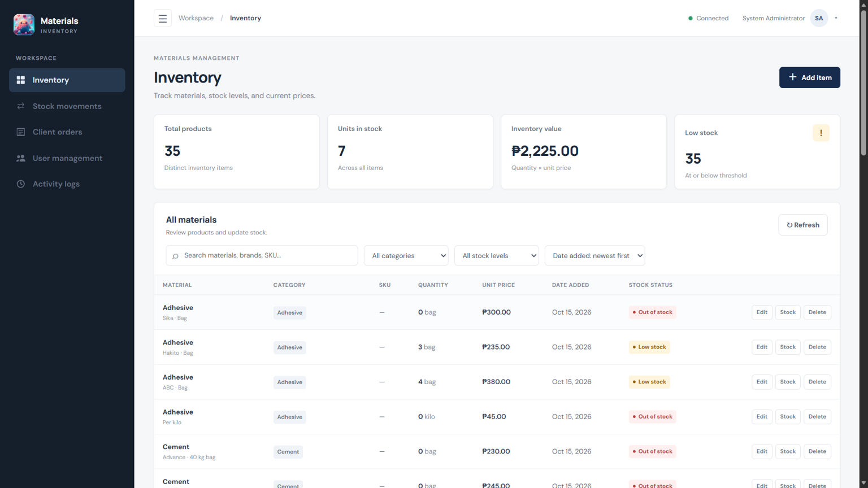
Task: Click the search materials input field
Action: pyautogui.click(x=262, y=255)
